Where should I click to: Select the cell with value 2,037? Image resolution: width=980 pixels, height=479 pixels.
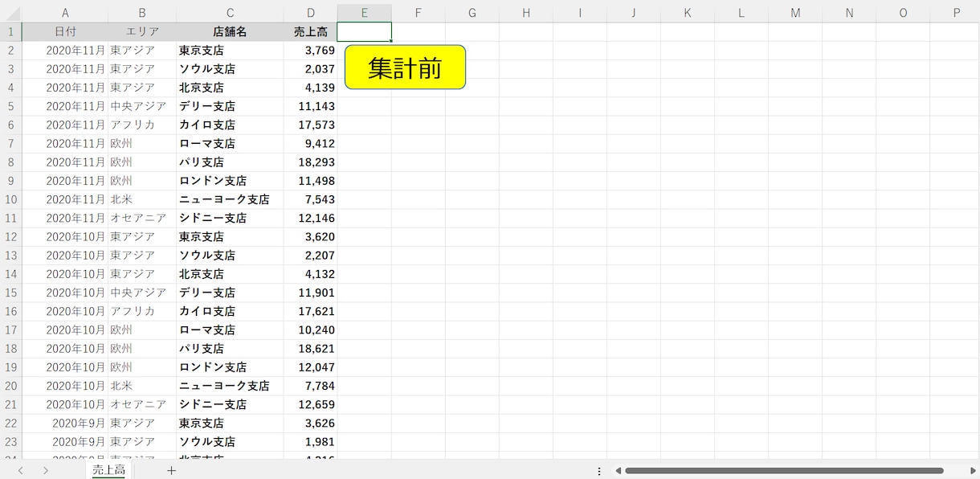tap(310, 69)
